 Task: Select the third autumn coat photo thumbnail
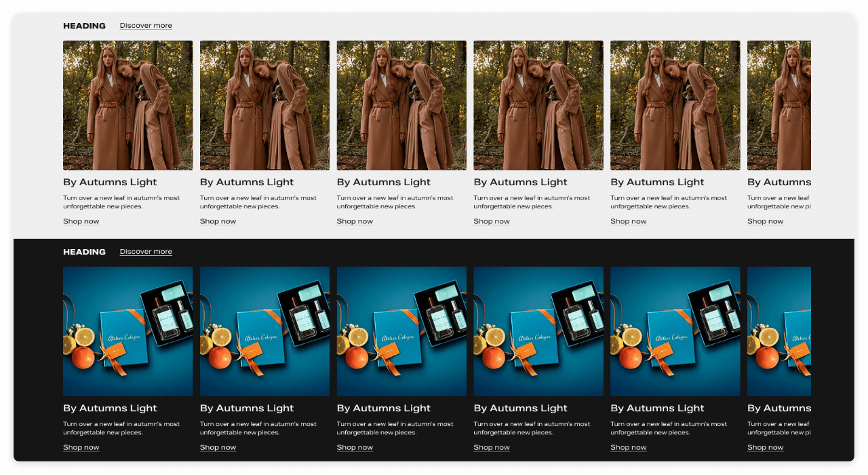[401, 104]
